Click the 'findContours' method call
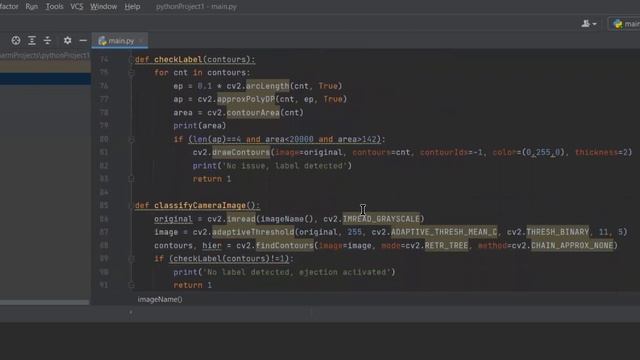This screenshot has height=360, width=640. click(x=285, y=245)
